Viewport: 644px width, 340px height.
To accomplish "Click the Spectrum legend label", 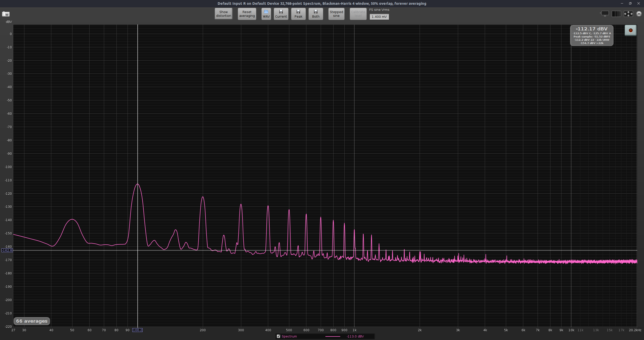I will point(289,336).
